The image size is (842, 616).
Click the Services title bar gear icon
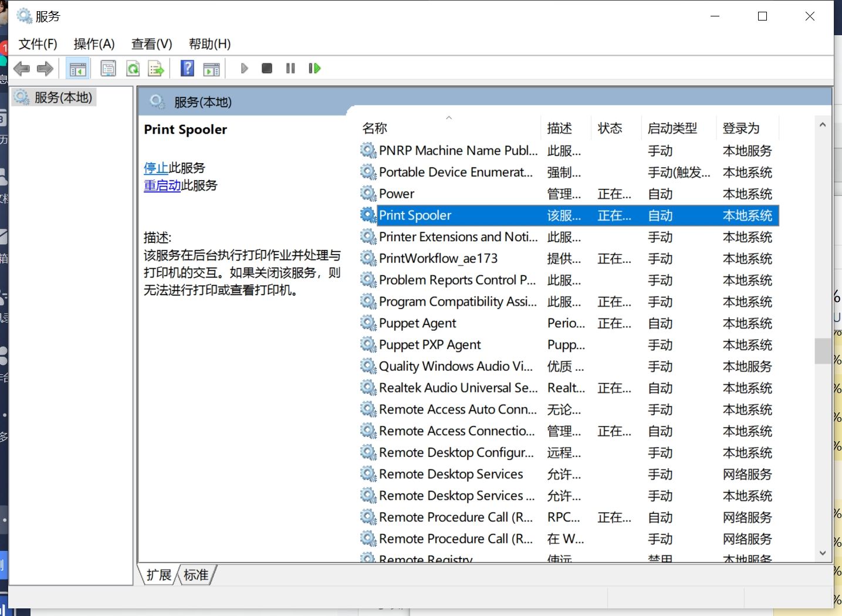point(24,16)
